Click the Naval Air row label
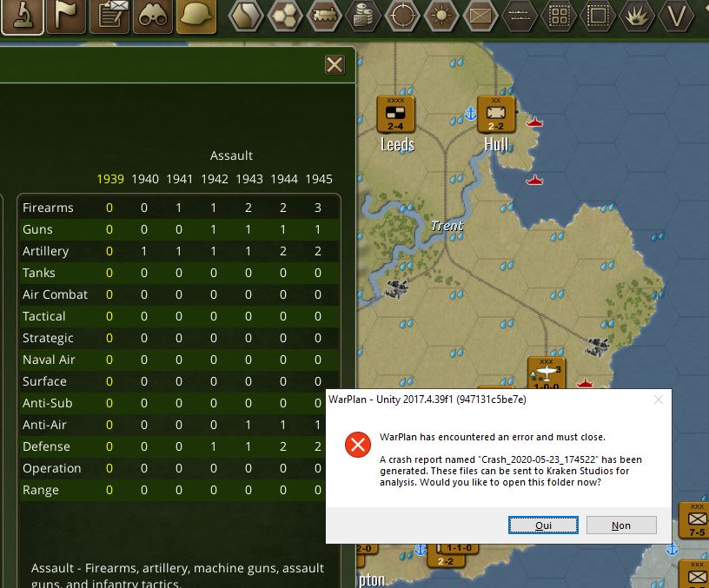709x588 pixels. [x=49, y=360]
